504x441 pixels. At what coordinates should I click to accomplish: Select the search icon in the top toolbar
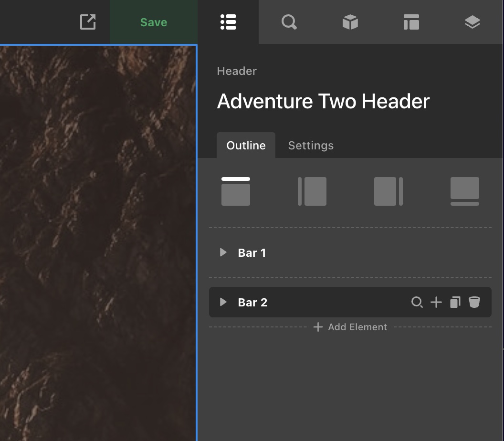[x=289, y=21]
